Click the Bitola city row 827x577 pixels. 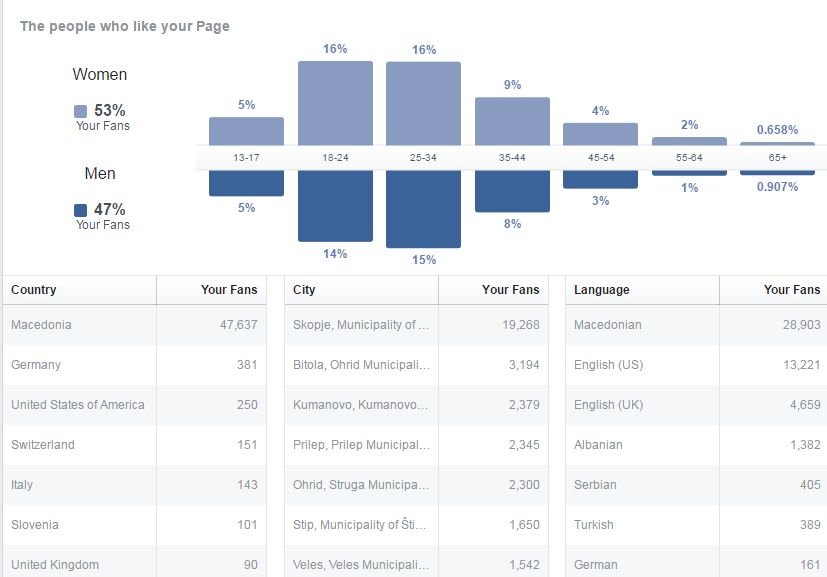(x=416, y=365)
